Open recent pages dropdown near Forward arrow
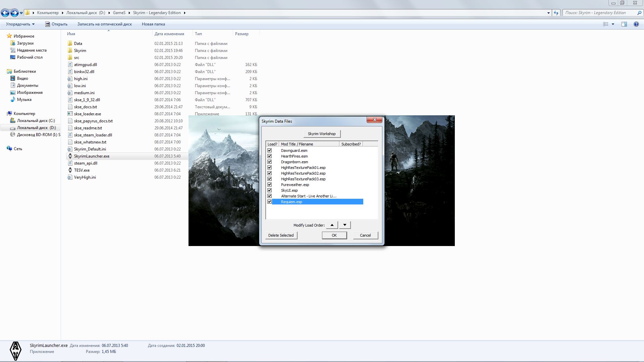The width and height of the screenshot is (644, 362). tap(21, 13)
